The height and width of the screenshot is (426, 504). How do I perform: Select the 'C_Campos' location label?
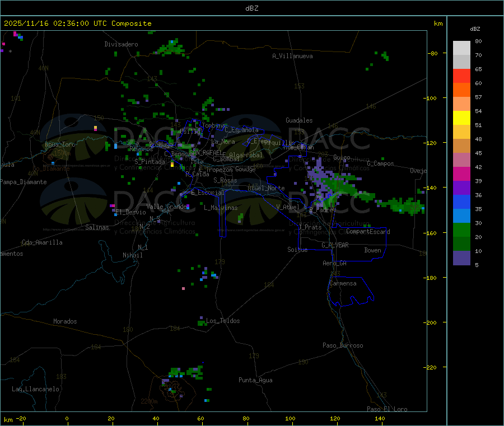point(381,163)
